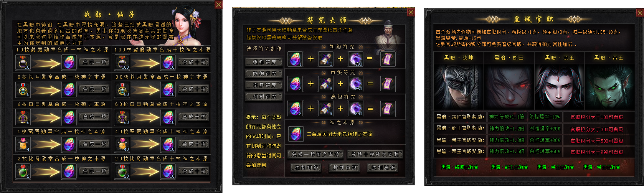Screen dimensions: 644x193
Task: Select the 爆炸符咒 option
Action: coord(264,62)
